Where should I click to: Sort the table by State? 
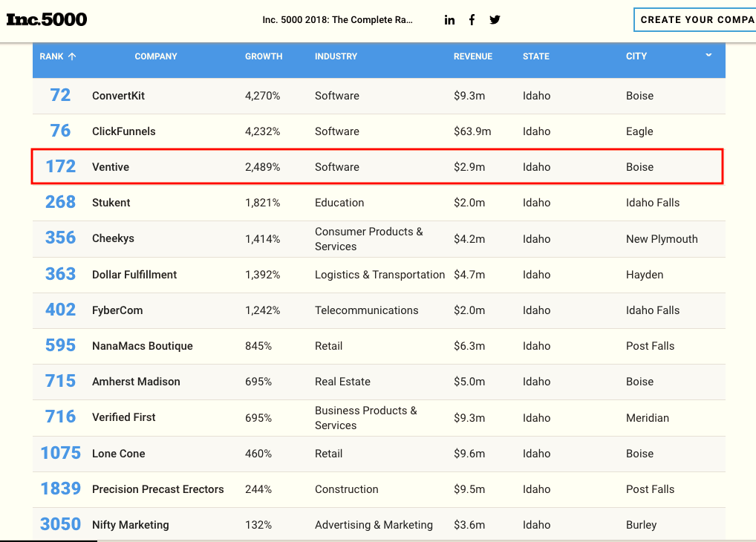(536, 56)
